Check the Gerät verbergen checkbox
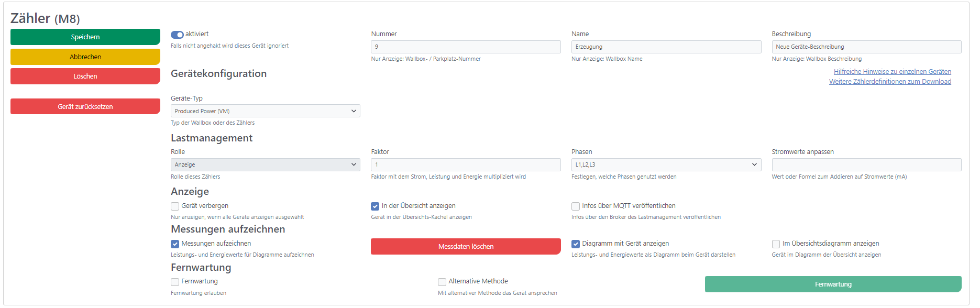The image size is (980, 308). click(x=175, y=206)
